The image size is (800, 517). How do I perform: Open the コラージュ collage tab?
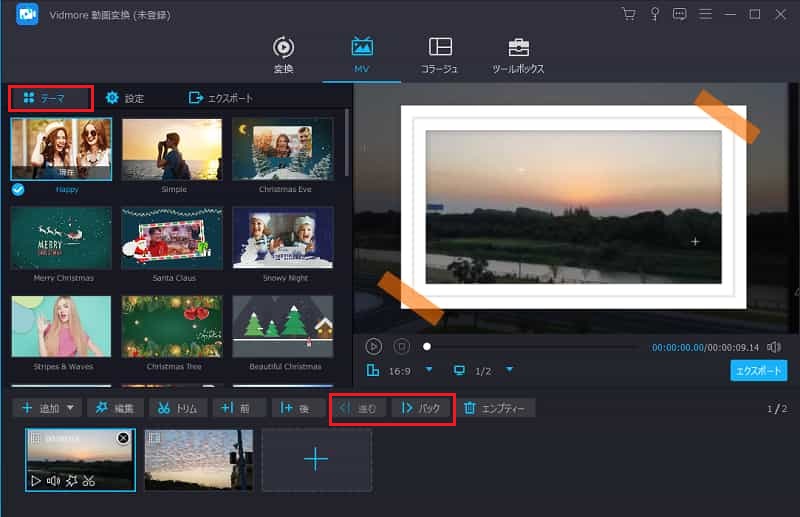click(439, 55)
